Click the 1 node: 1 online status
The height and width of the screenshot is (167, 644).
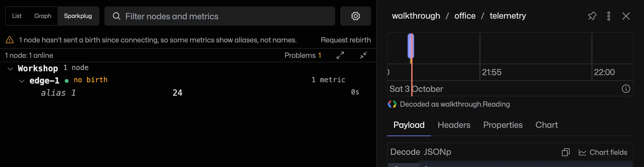click(x=29, y=55)
